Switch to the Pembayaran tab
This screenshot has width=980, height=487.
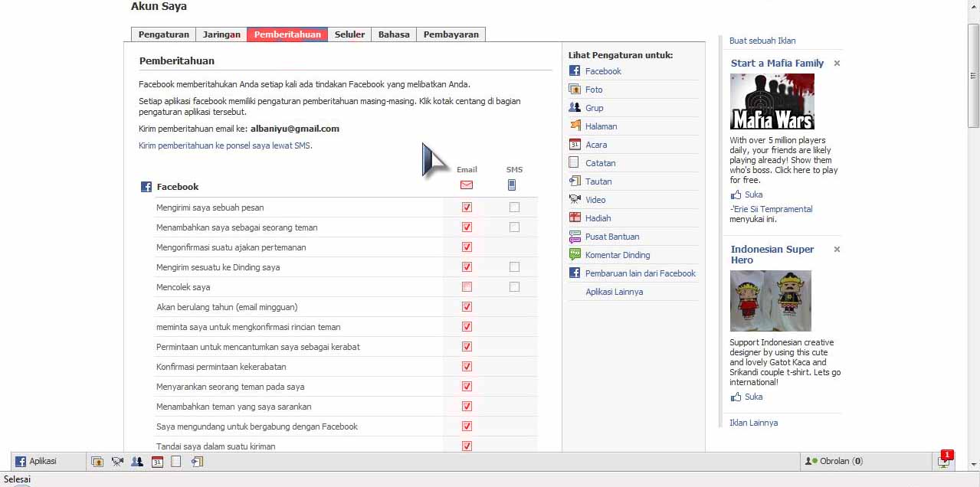[x=451, y=34]
